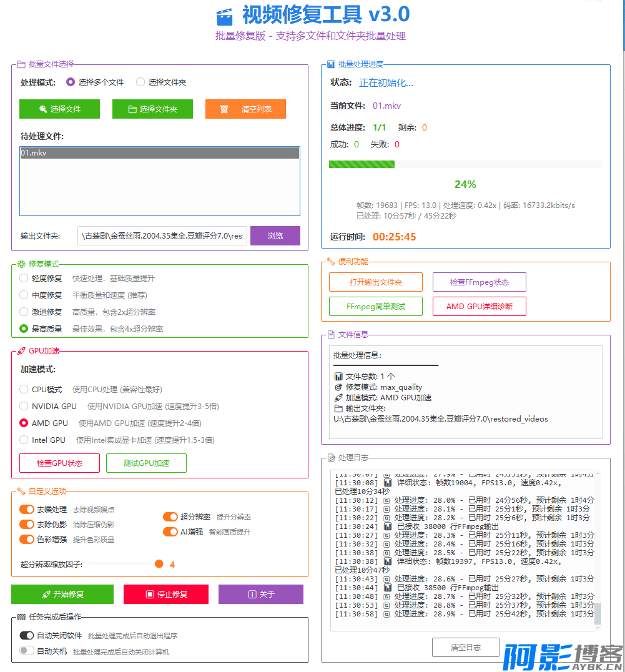Viewport: 625px width, 672px height.
Task: Disable the 去噪处理 toggle switch
Action: [27, 510]
